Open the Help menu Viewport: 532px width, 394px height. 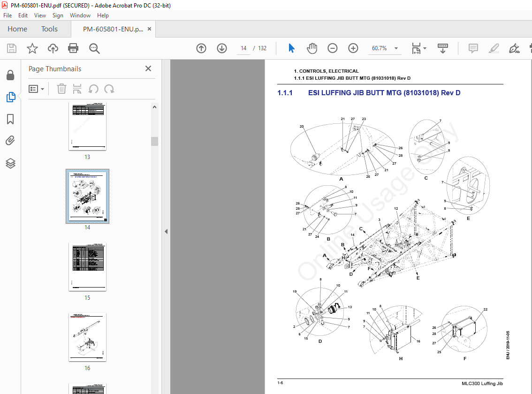[x=103, y=15]
